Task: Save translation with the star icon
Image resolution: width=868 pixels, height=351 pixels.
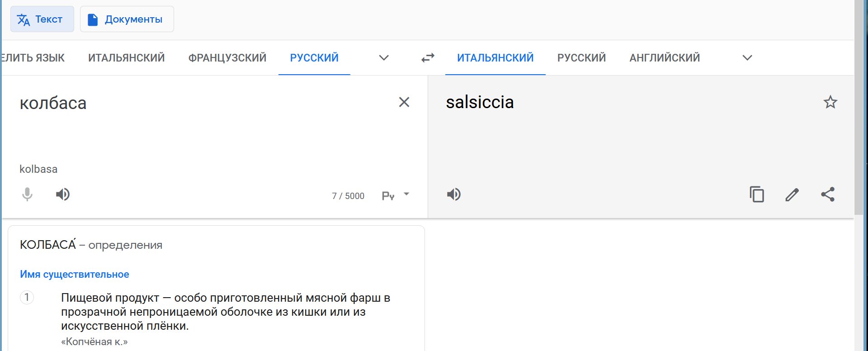Action: point(830,102)
